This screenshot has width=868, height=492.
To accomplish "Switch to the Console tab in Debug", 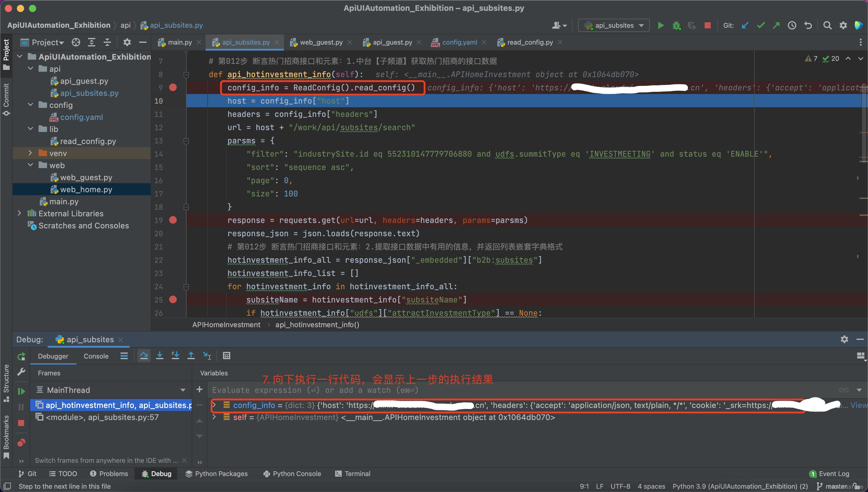I will [96, 356].
